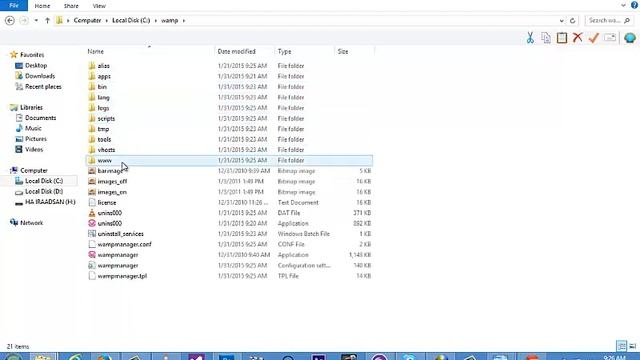The width and height of the screenshot is (640, 360).
Task: Open the recent locations dropdown arrow
Action: coord(36,20)
